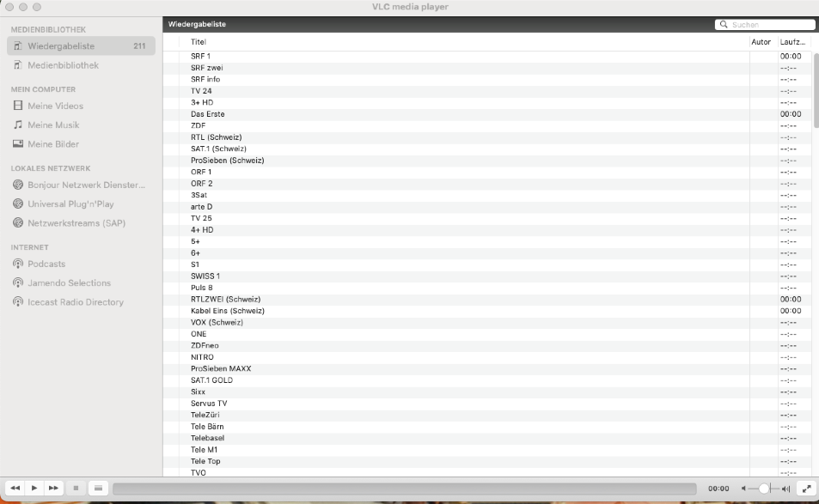
Task: Select Bonjour Netzwerk Dienste entry
Action: 81,185
